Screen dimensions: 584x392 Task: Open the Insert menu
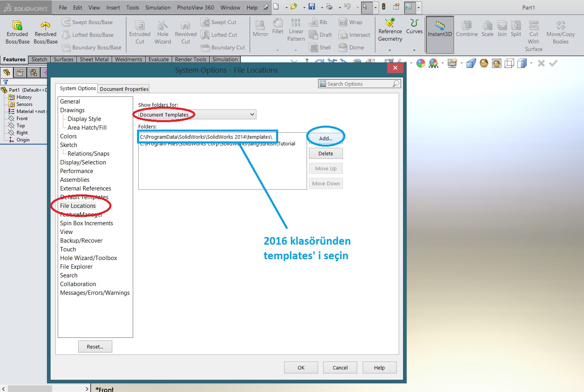(113, 8)
